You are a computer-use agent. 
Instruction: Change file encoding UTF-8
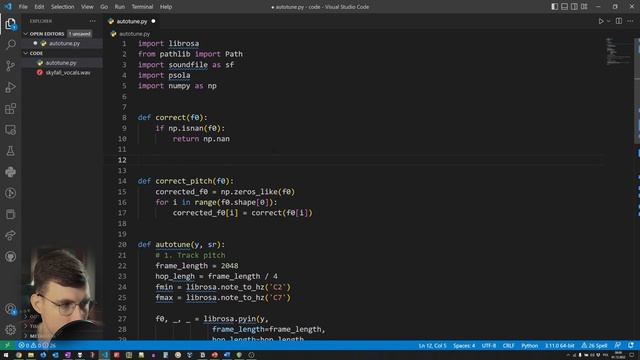489,345
